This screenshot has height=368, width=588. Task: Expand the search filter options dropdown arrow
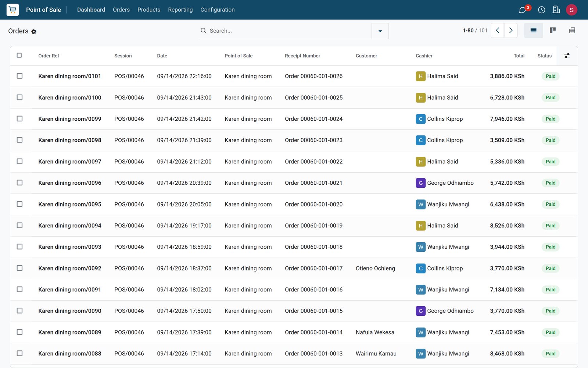point(380,31)
